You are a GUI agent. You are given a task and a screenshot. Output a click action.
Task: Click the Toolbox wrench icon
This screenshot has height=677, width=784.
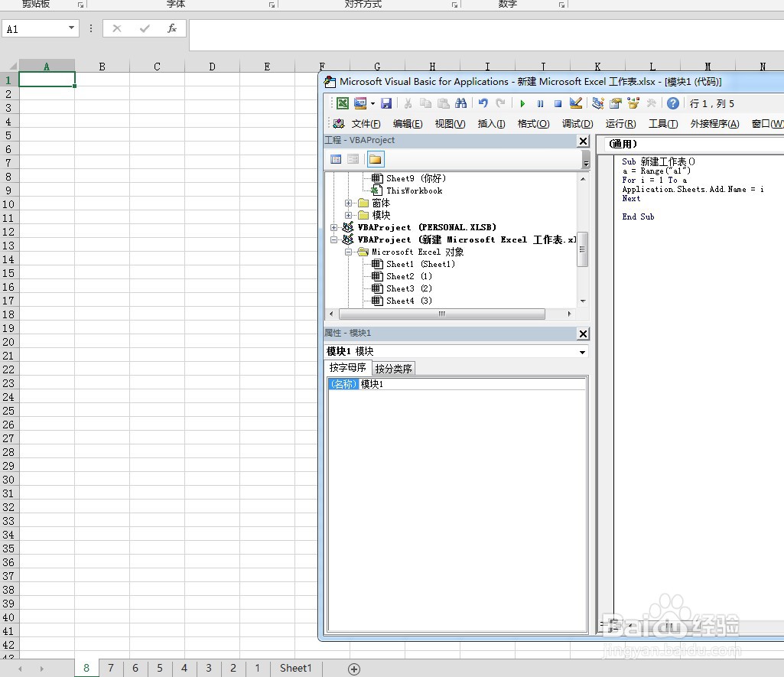(650, 103)
